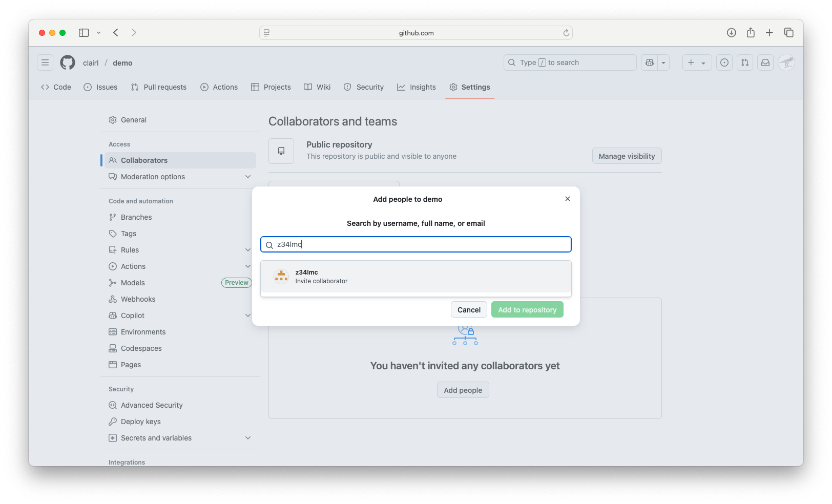The image size is (832, 504).
Task: Open Webhooks in the settings sidebar
Action: pyautogui.click(x=138, y=299)
